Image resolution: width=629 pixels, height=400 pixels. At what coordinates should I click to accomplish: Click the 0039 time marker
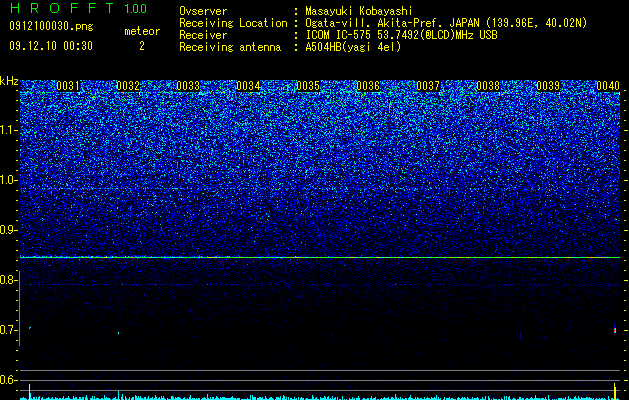(548, 86)
